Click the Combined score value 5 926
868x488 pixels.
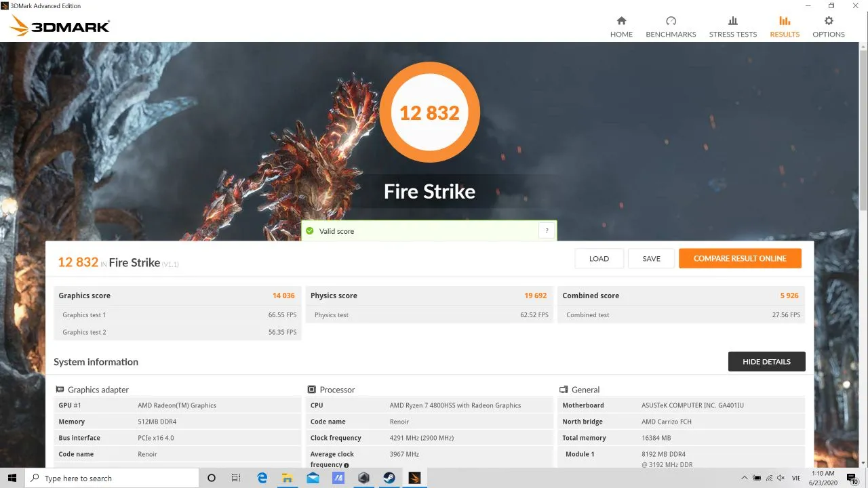click(x=789, y=296)
